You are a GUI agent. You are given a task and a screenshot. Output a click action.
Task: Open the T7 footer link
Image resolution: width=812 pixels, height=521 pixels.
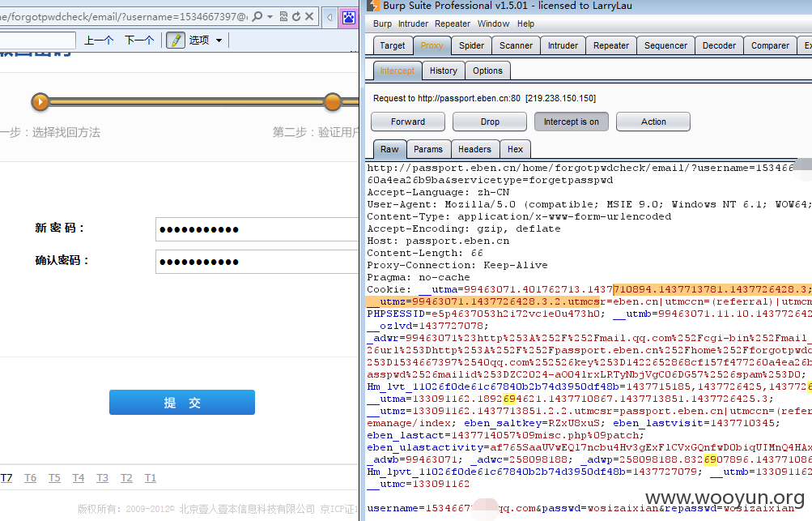6,477
